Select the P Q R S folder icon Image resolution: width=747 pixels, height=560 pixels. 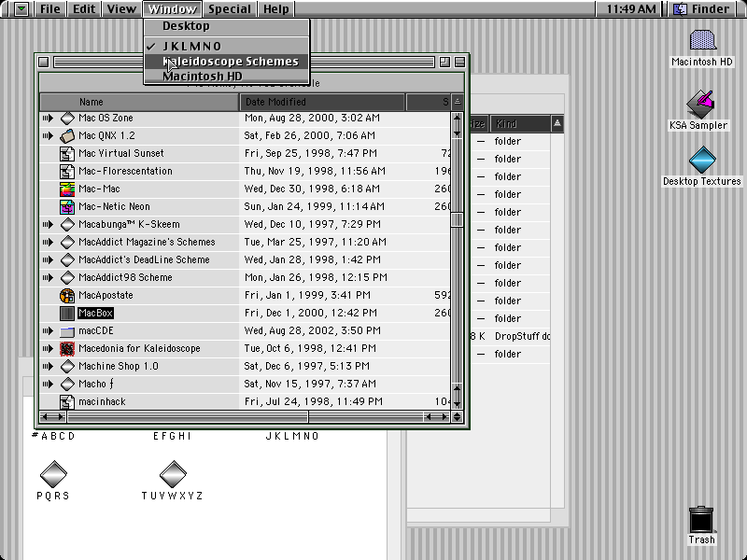[53, 473]
